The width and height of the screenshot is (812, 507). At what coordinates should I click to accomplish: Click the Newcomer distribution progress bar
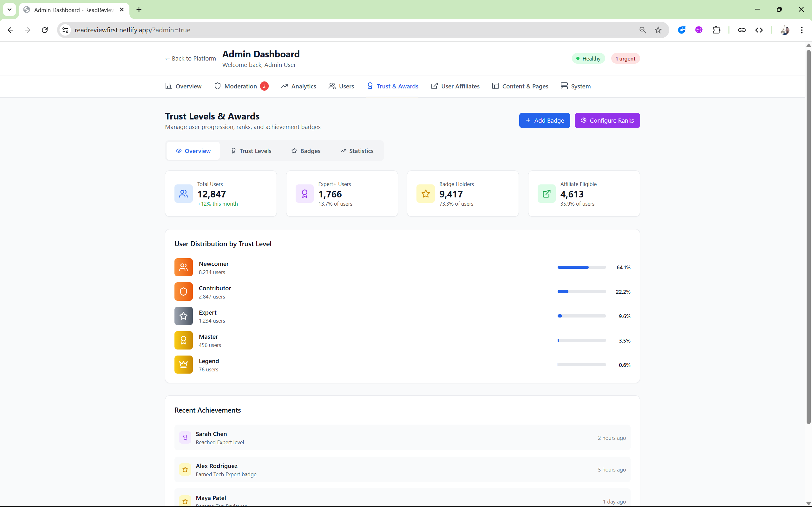(x=581, y=267)
